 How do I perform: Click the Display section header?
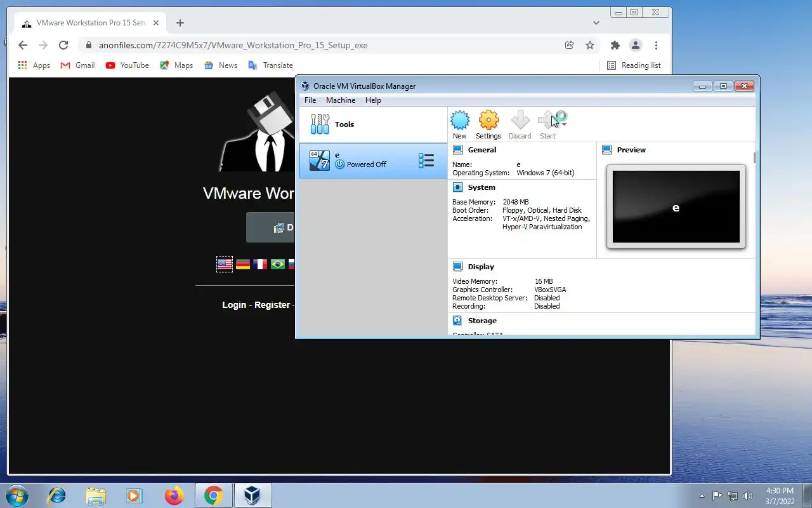point(481,267)
